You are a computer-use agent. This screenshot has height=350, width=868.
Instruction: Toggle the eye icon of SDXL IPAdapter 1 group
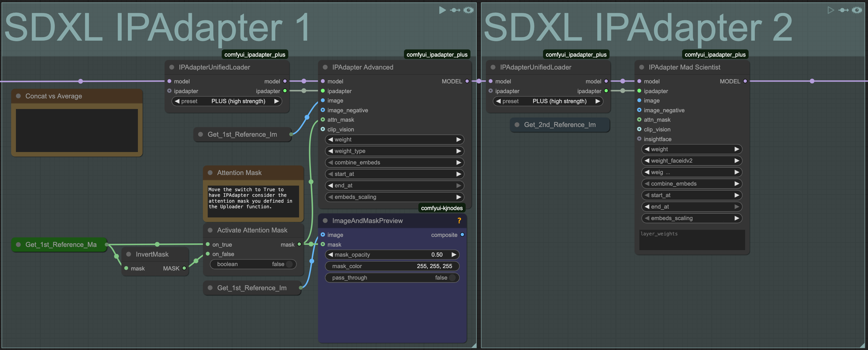(468, 10)
